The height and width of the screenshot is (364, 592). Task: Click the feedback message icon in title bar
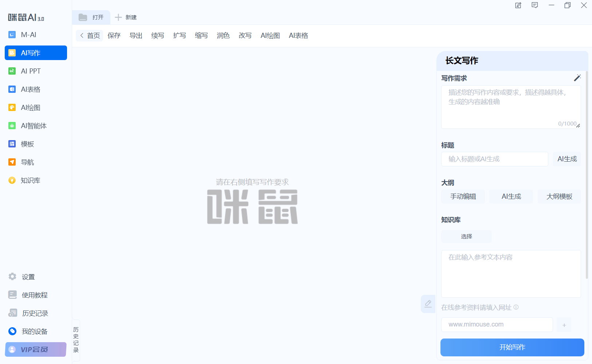tap(534, 5)
